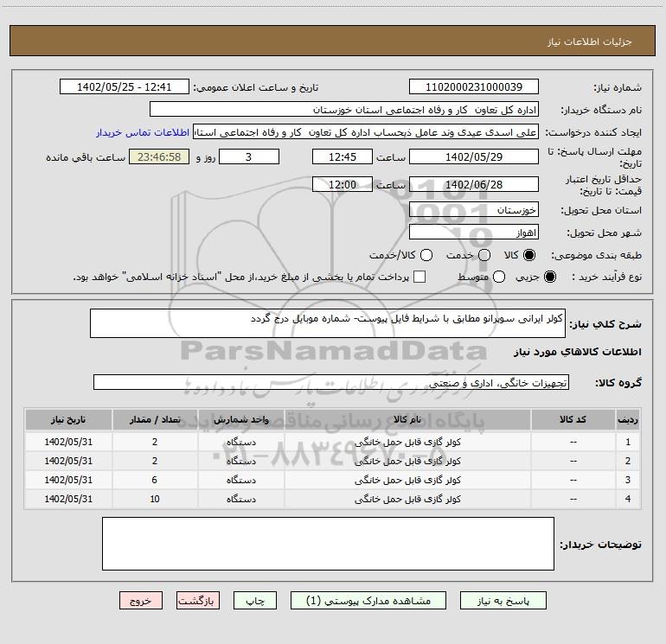Viewport: 666px width, 644px height.
Task: Select the کالا/خدمت radio button
Action: click(x=426, y=255)
